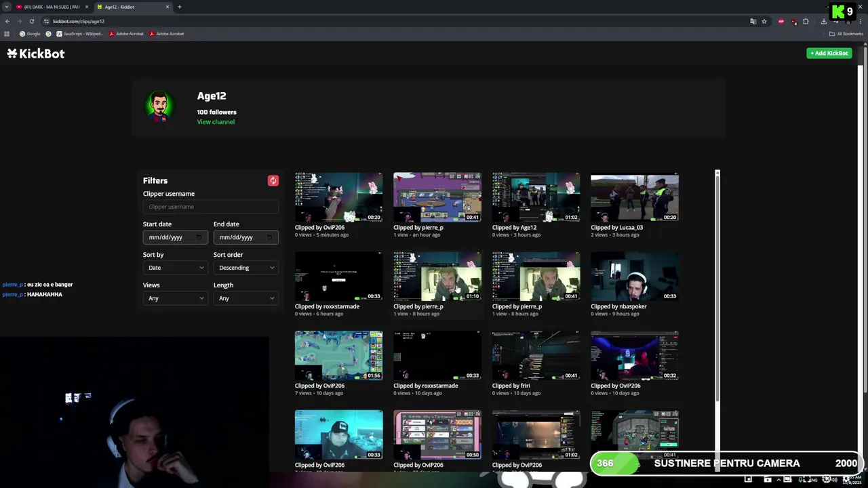Open pierre_p clip from 8 hours ago, 00:41 length
Screen dimensions: 868x488
pyautogui.click(x=536, y=276)
